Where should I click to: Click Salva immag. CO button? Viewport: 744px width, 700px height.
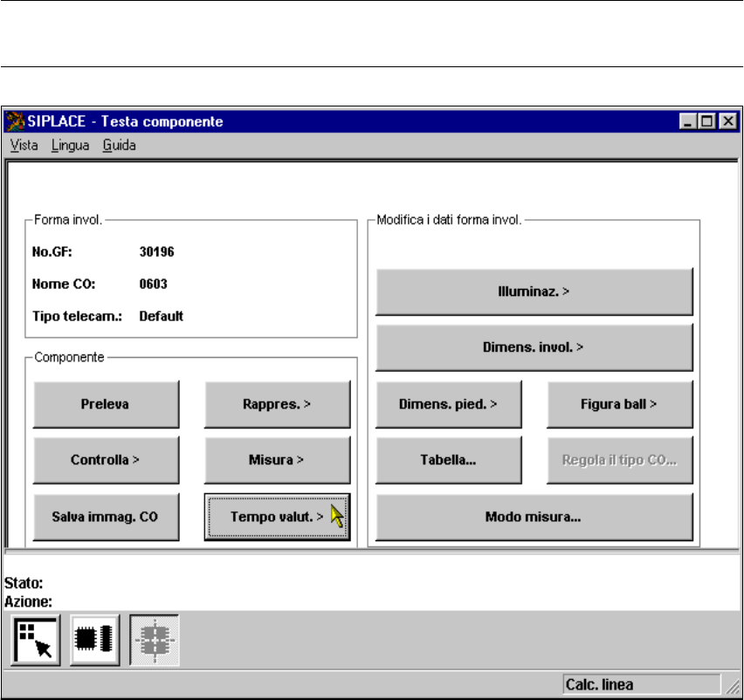pos(106,516)
